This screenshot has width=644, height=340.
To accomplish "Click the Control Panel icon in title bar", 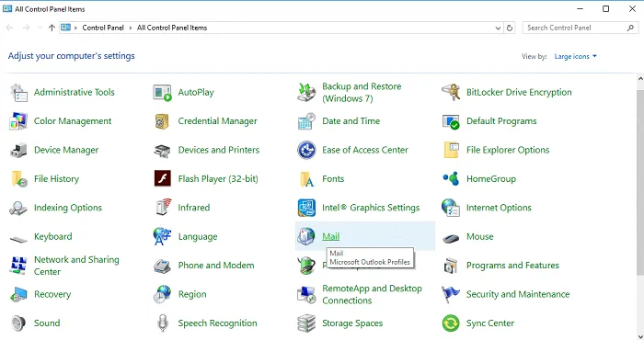I will coord(7,8).
